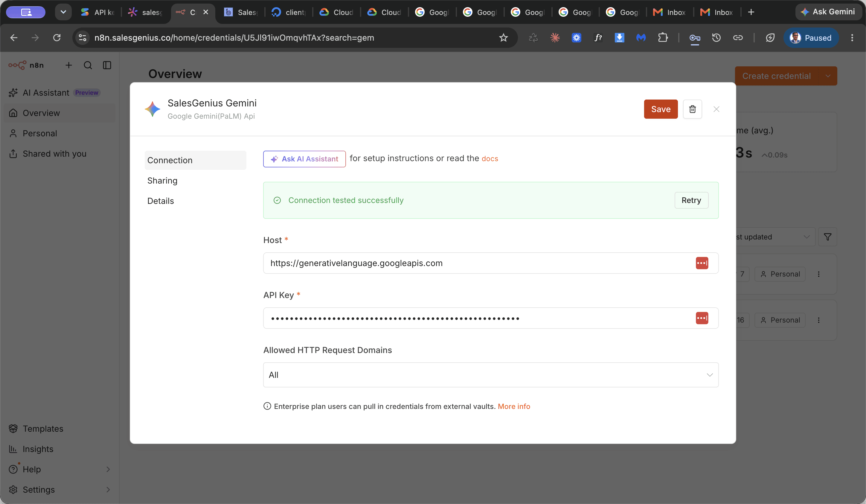Switch to the API keys browser tab
The image size is (866, 504).
pyautogui.click(x=97, y=12)
